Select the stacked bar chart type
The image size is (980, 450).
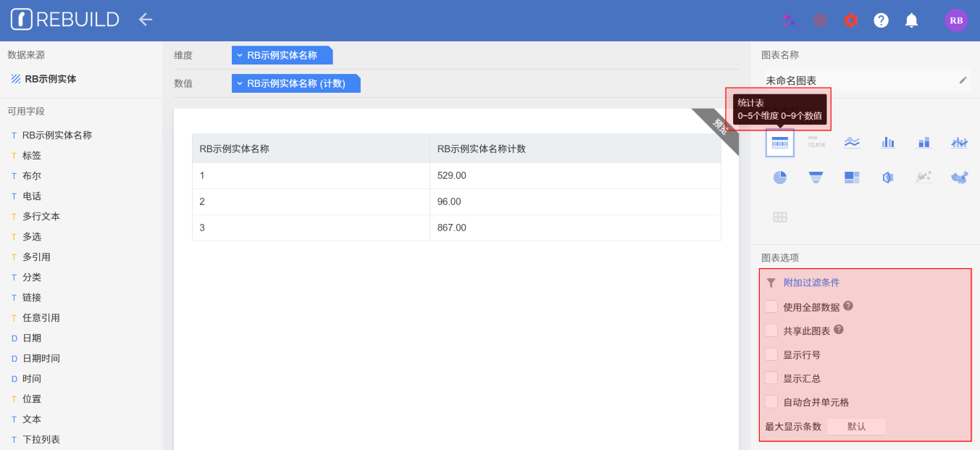924,143
